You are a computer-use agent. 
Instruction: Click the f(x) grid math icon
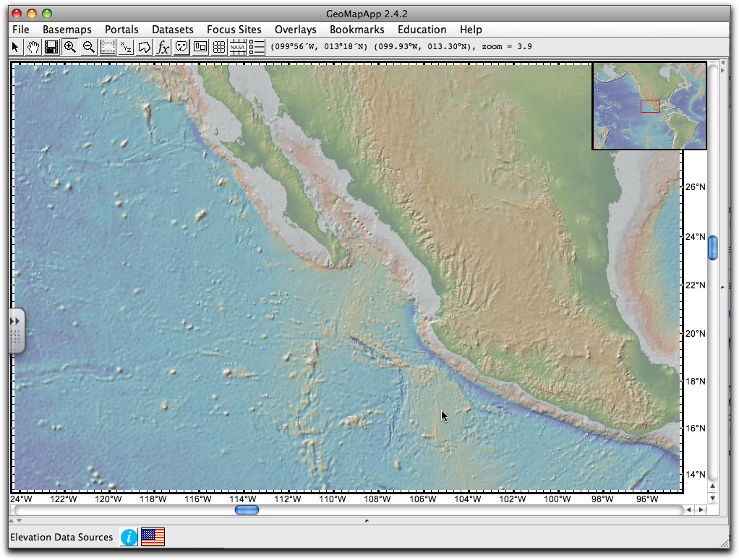pyautogui.click(x=163, y=47)
